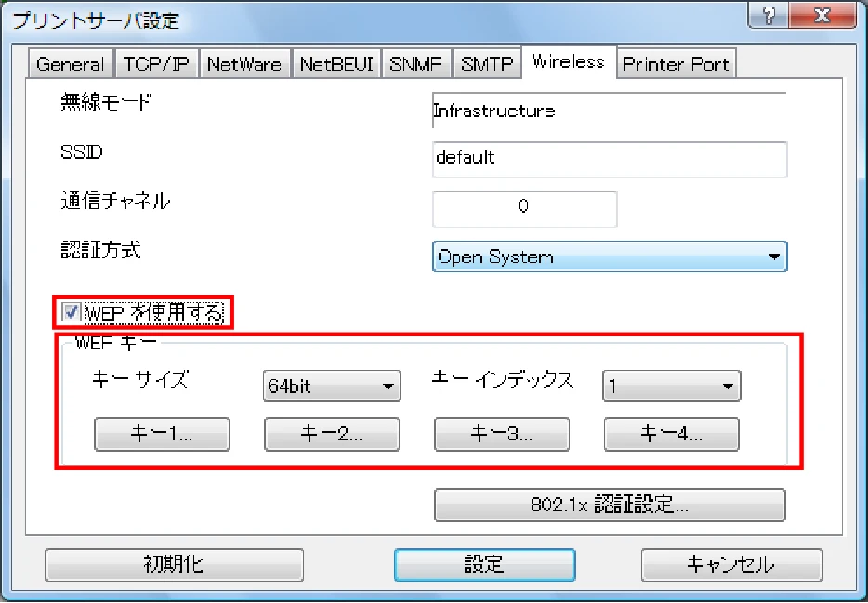The height and width of the screenshot is (603, 868).
Task: Switch to the General tab
Action: 71,64
